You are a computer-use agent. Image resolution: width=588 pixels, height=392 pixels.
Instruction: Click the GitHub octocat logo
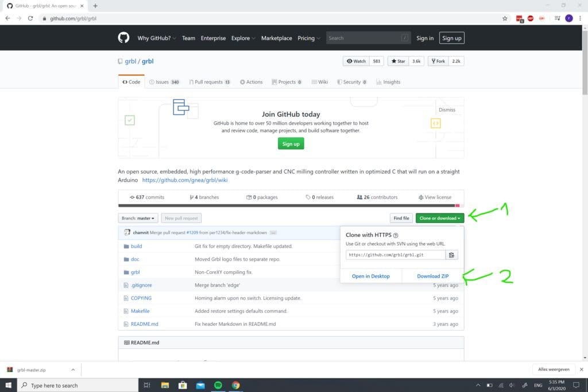pos(123,38)
